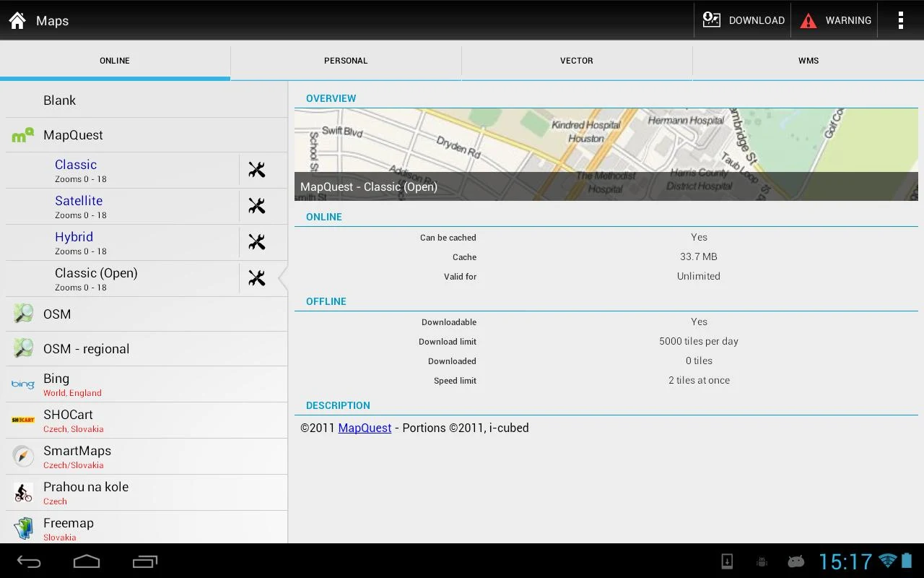Viewport: 924px width, 578px height.
Task: Expand the Bing World, England provider
Action: 147,384
